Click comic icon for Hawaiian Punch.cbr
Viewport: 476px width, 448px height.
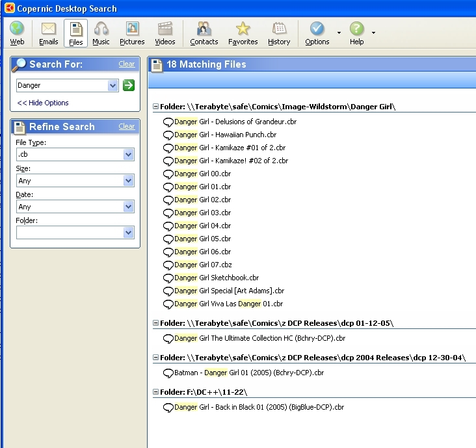pyautogui.click(x=168, y=135)
